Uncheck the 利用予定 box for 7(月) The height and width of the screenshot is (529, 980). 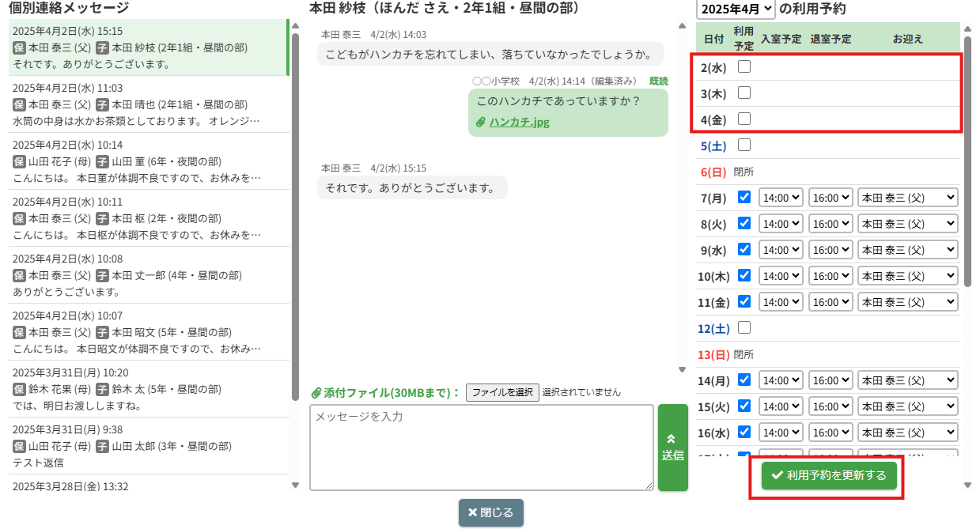click(x=744, y=197)
